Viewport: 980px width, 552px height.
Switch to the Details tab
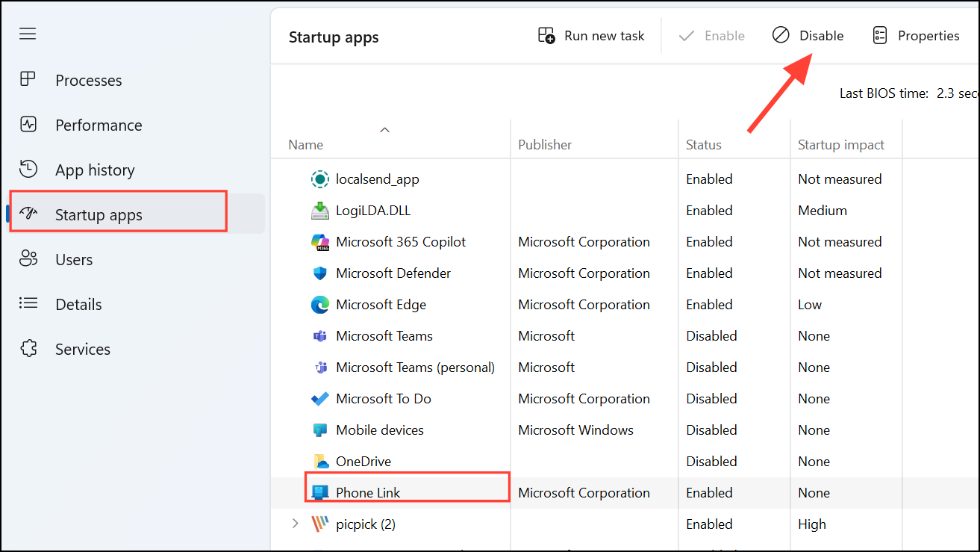click(78, 304)
